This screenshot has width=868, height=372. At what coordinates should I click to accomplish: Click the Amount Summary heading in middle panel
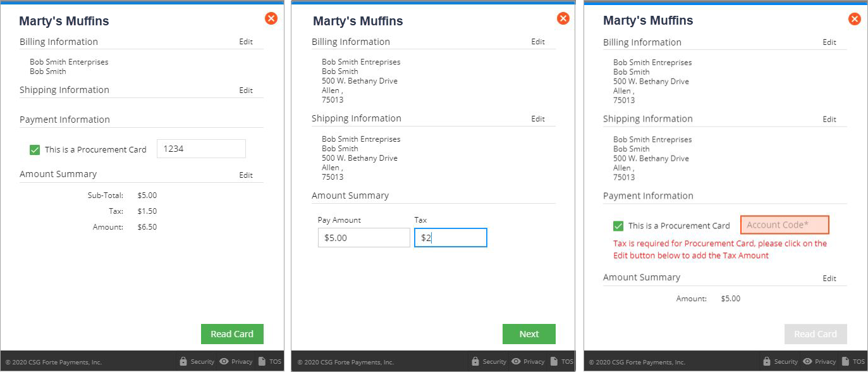(350, 195)
